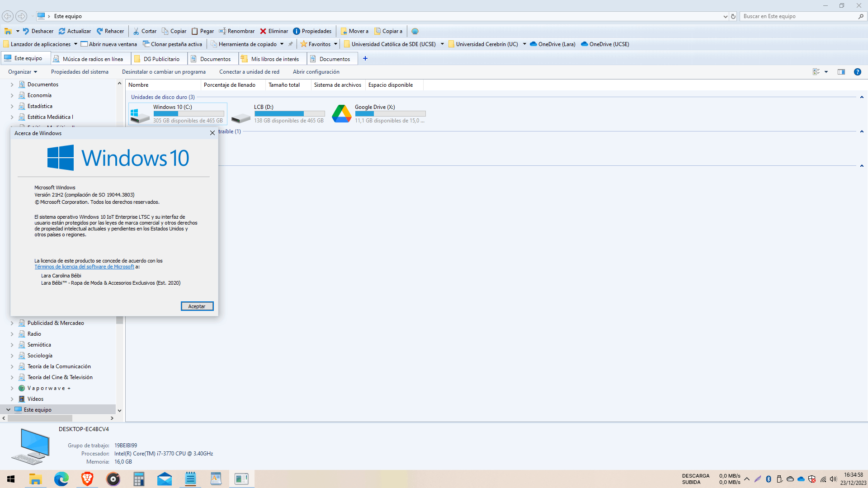Click the Cortar scissors icon

click(136, 31)
